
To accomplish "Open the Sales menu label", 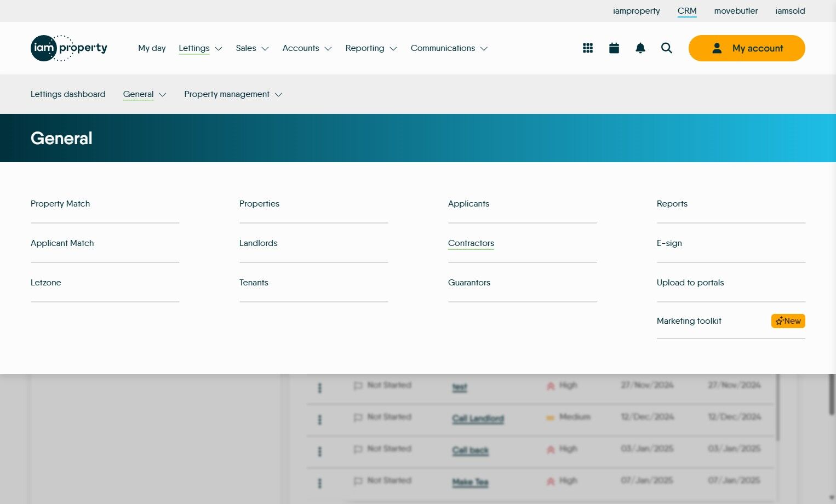I will click(x=246, y=48).
